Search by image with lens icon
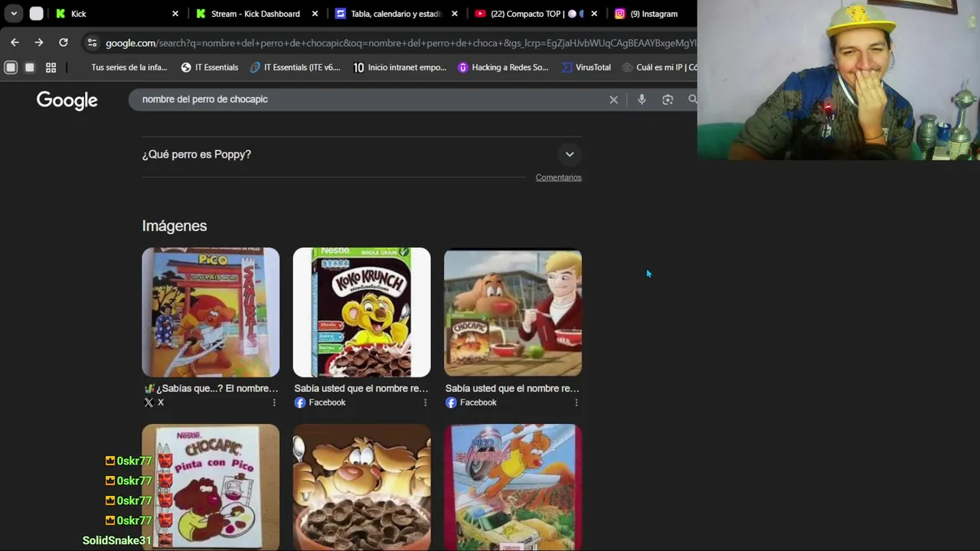This screenshot has width=980, height=551. [x=668, y=99]
